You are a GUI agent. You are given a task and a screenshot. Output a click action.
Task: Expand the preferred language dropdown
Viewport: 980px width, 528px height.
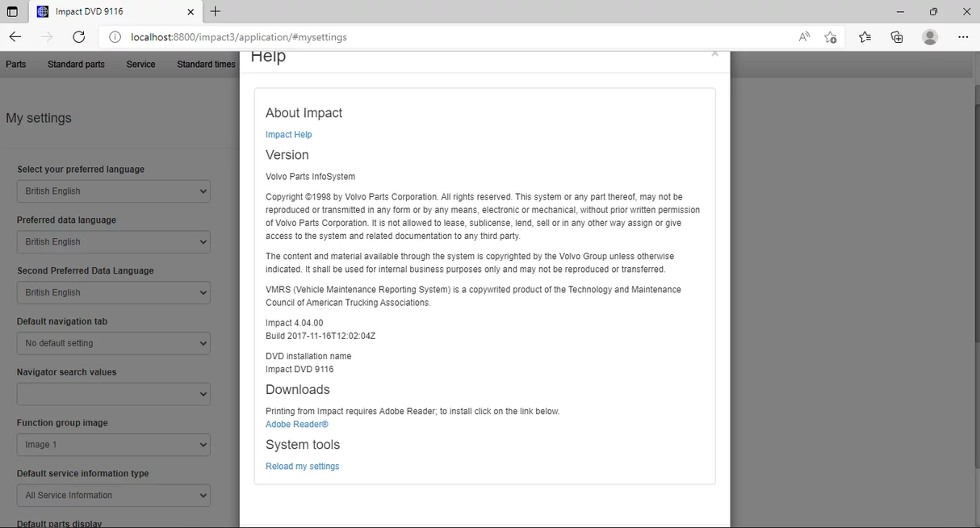pos(113,191)
